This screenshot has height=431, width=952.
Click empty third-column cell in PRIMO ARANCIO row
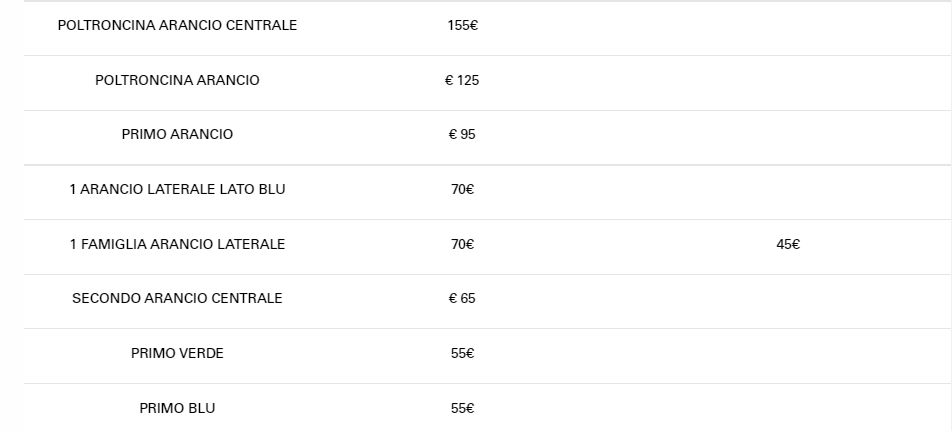pos(788,135)
